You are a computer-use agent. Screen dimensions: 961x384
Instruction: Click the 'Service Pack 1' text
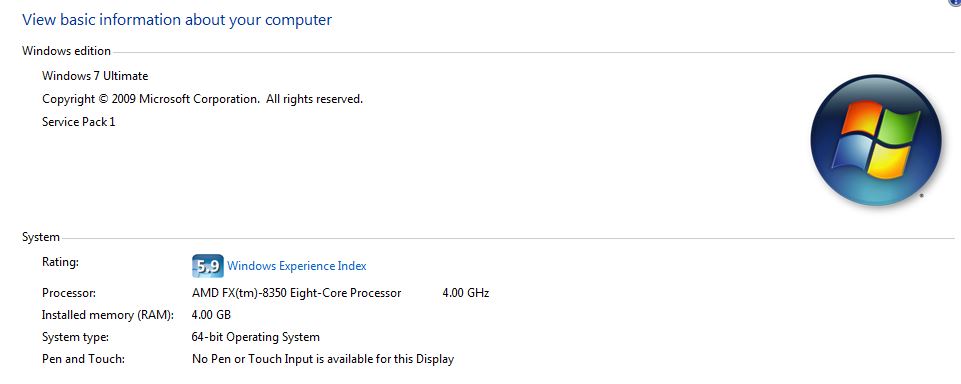(x=78, y=122)
